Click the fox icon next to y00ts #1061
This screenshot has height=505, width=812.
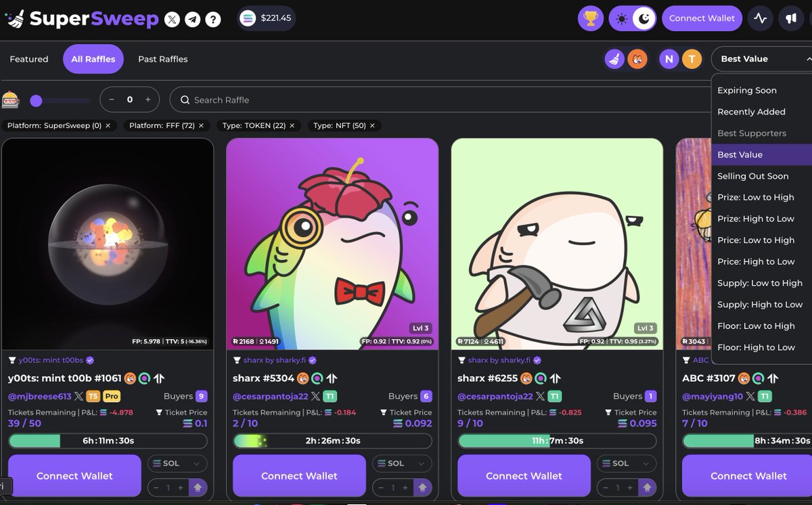point(130,378)
